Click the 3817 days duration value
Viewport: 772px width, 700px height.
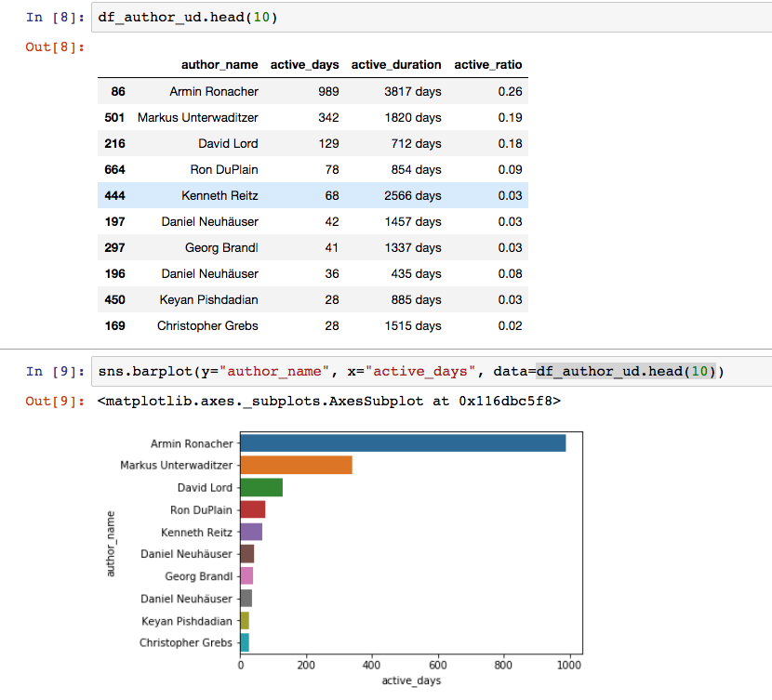413,91
